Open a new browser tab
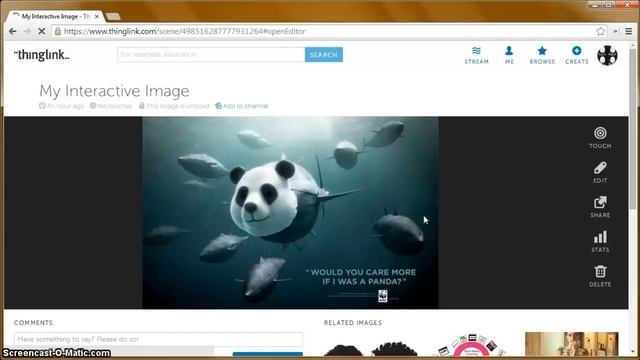This screenshot has width=640, height=360. pyautogui.click(x=113, y=17)
